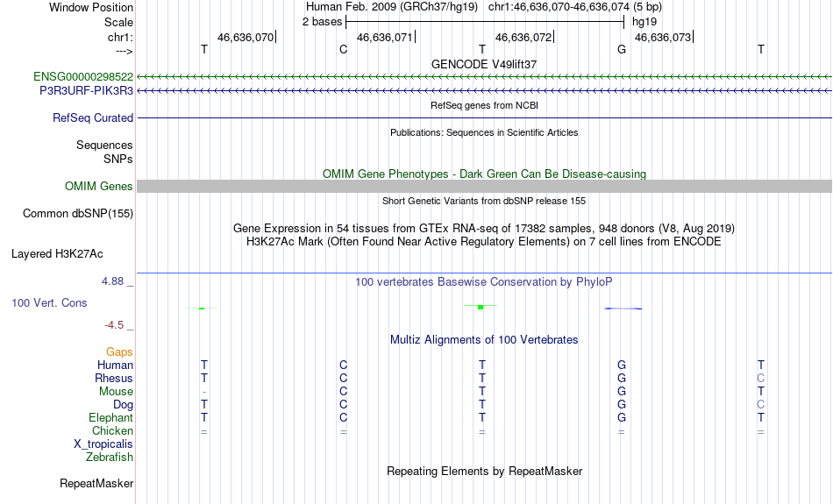This screenshot has height=504, width=833.
Task: Click the ---> sequence direction arrow label
Action: tap(124, 51)
